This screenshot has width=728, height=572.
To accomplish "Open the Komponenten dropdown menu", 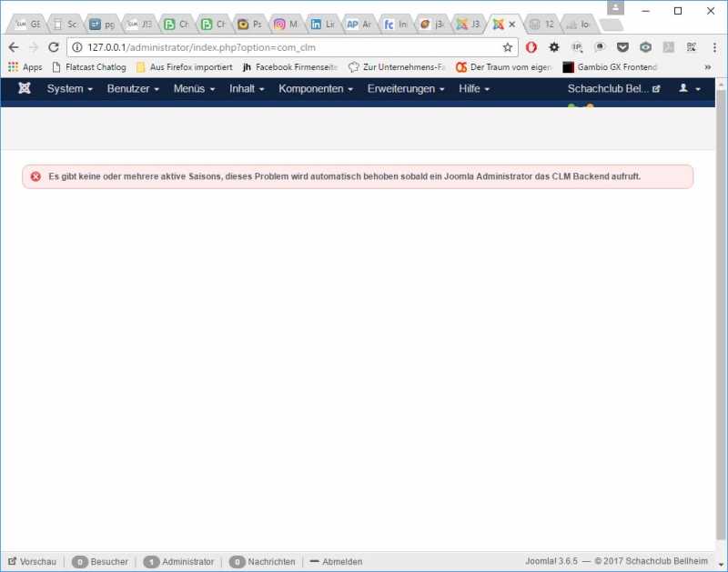I will [316, 88].
